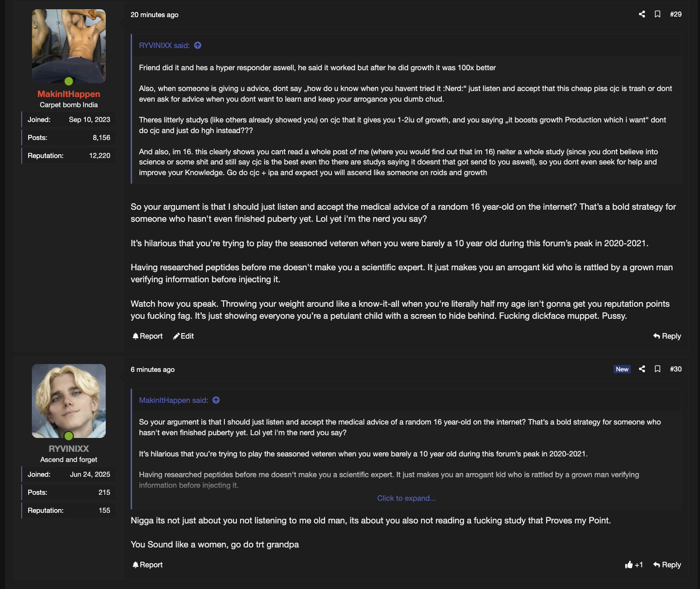Reply to MakinItHappen's post #29
Viewport: 700px width, 589px height.
667,336
